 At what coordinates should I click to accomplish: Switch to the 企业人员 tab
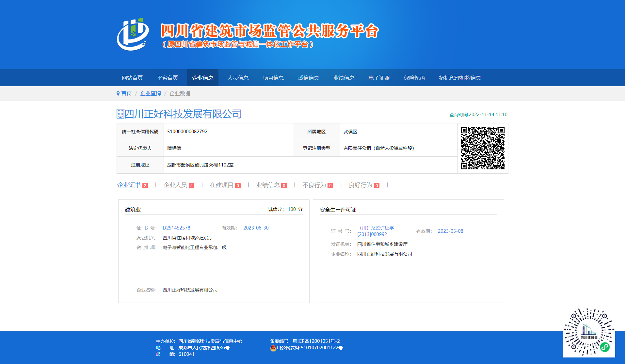(x=179, y=185)
